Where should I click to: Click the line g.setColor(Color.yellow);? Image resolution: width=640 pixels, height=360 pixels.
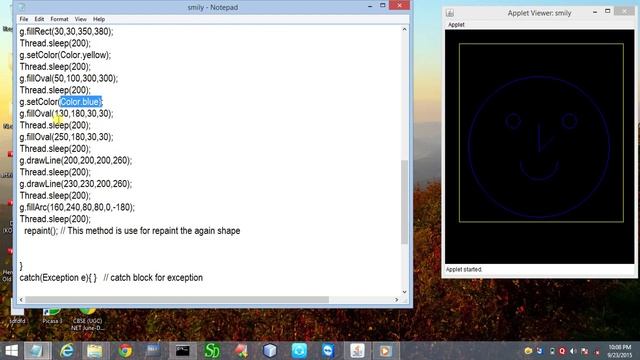[x=65, y=55]
